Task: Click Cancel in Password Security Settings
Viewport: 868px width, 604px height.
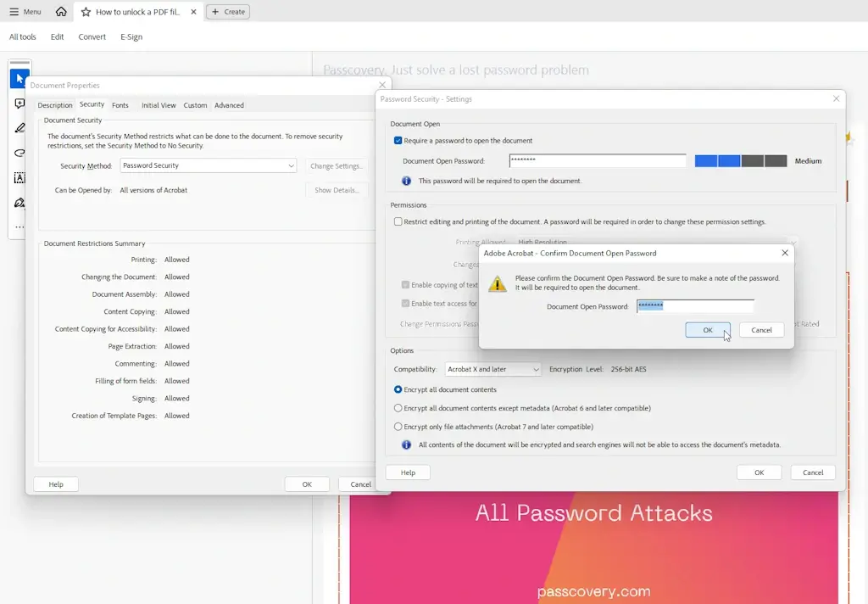Action: coord(813,473)
